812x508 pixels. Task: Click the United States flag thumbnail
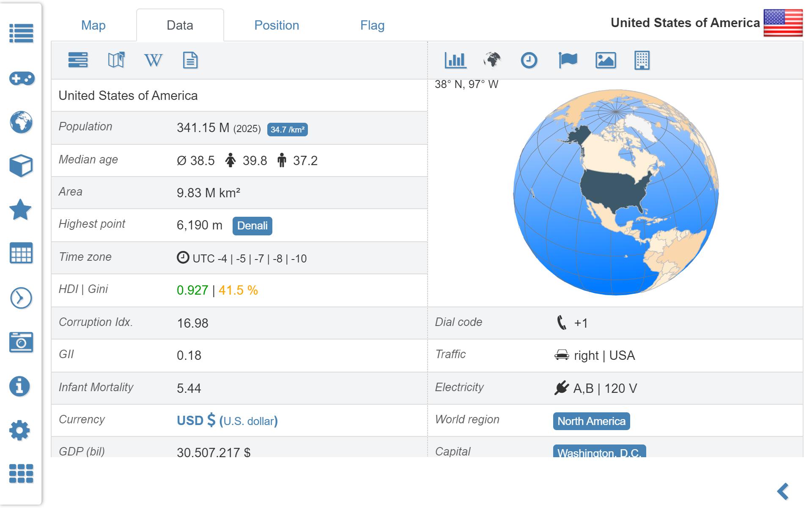pos(783,23)
